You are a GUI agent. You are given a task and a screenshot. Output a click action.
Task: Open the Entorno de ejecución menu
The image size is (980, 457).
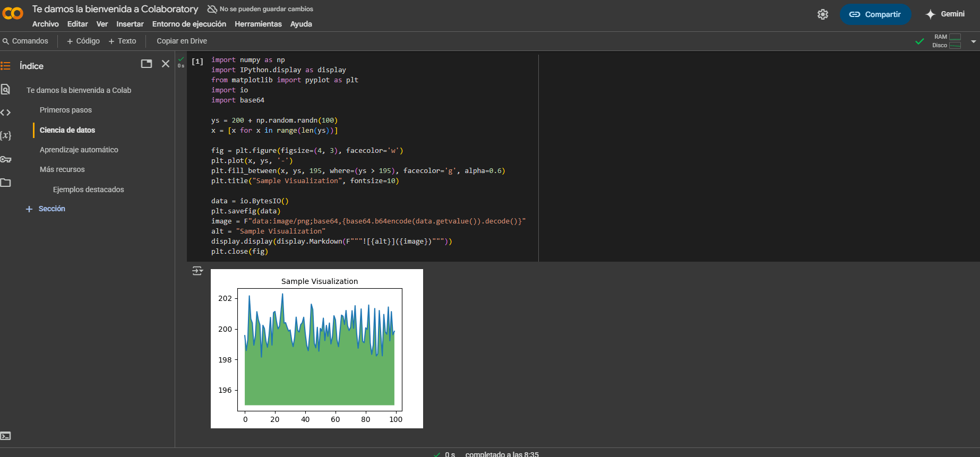pyautogui.click(x=189, y=24)
